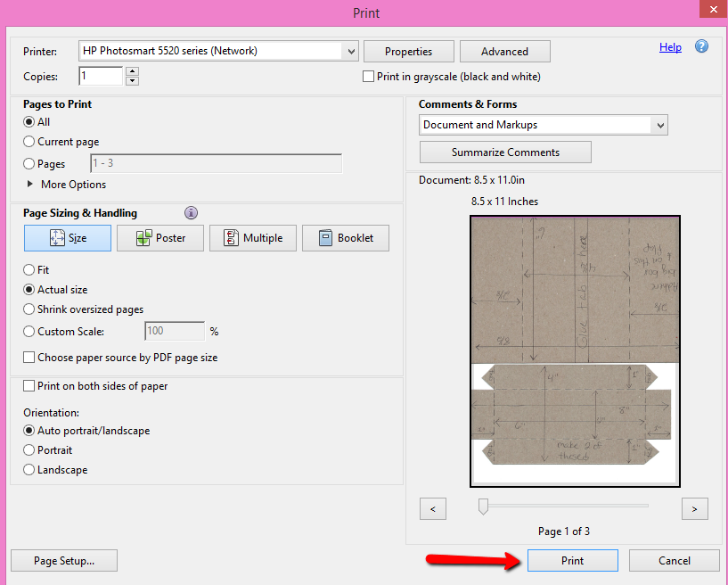Click the blue Help question mark icon
728x585 pixels.
701,47
